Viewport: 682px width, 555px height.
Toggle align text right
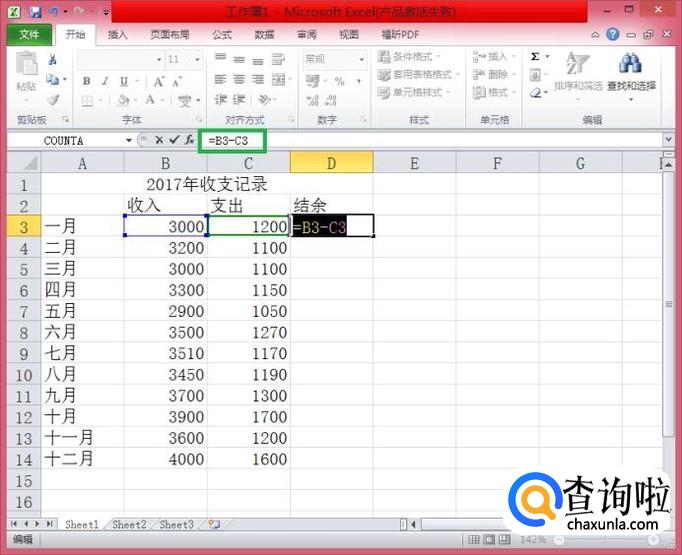pyautogui.click(x=258, y=80)
